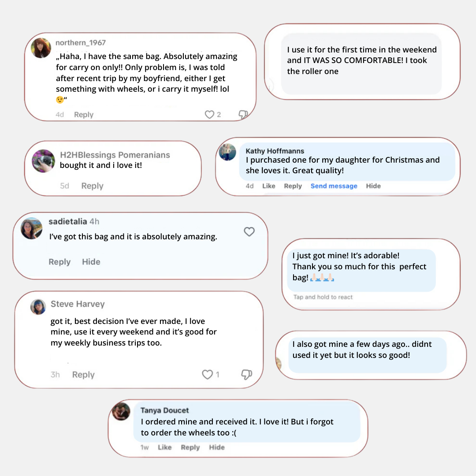Reply to Steve Harvey's comment
This screenshot has width=476, height=476.
pyautogui.click(x=83, y=375)
